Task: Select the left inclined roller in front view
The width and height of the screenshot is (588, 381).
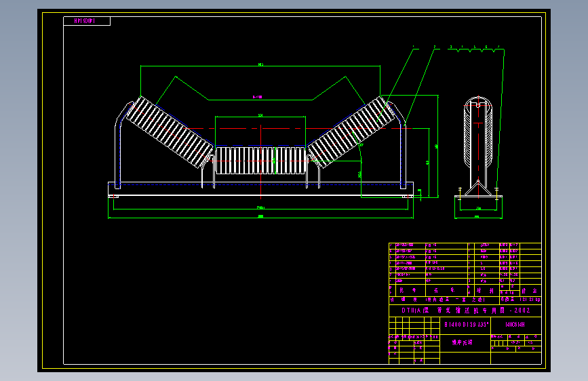Action: pyautogui.click(x=170, y=132)
